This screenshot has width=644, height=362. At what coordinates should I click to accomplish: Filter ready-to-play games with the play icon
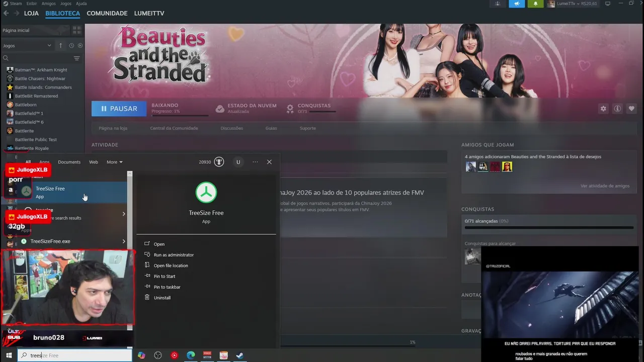80,45
